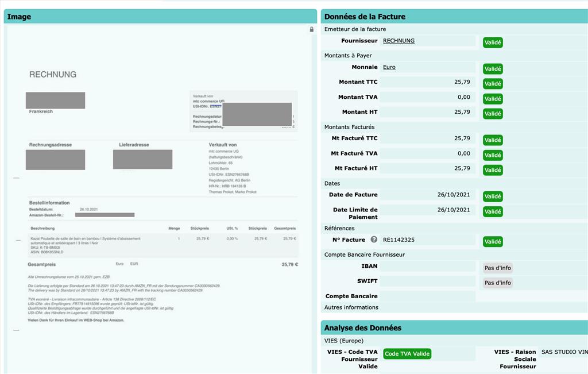
Task: Click the help icon beside N° Facture
Action: tap(374, 240)
